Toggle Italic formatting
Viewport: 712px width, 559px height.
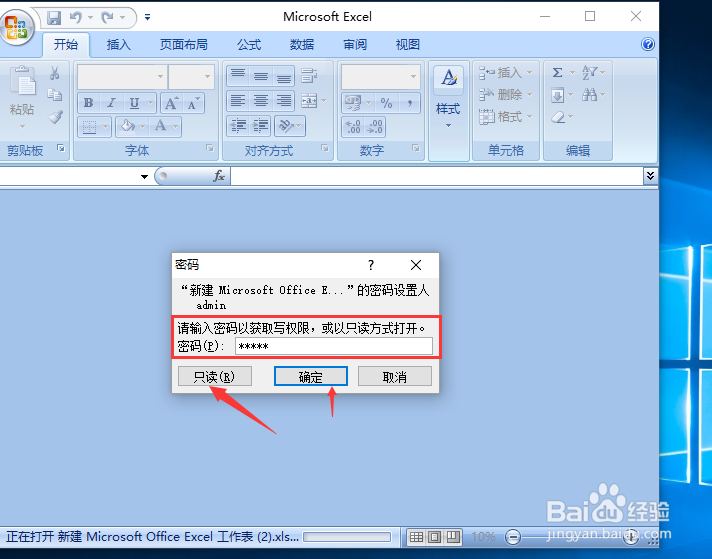111,103
